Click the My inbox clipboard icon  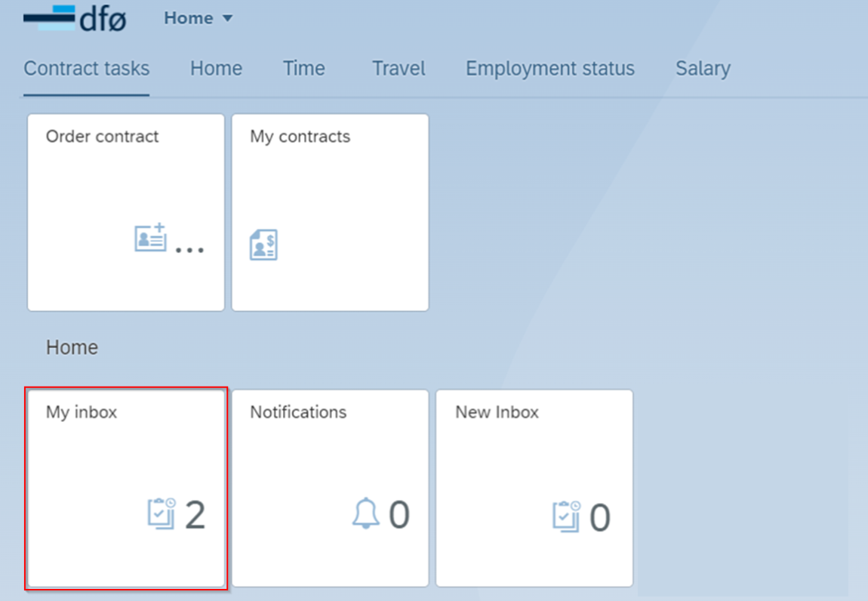click(x=162, y=513)
